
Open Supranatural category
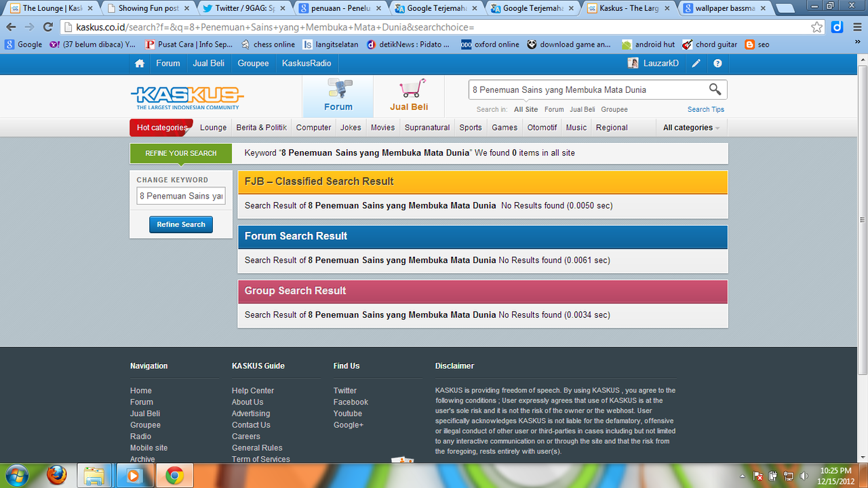click(427, 127)
